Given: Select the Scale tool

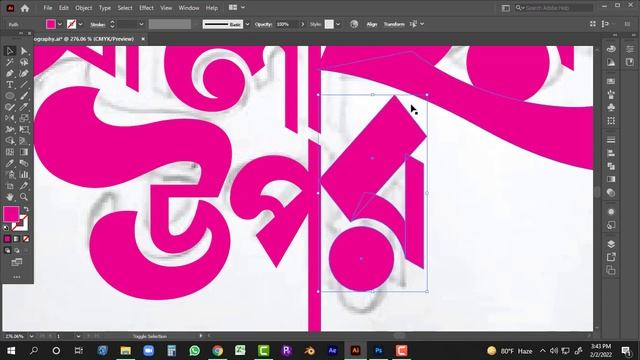Looking at the screenshot, I should tap(24, 118).
